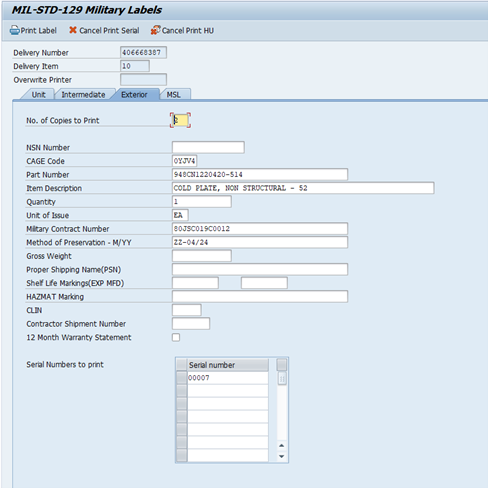Click the first Shelf Life Markings EXP field

[195, 283]
